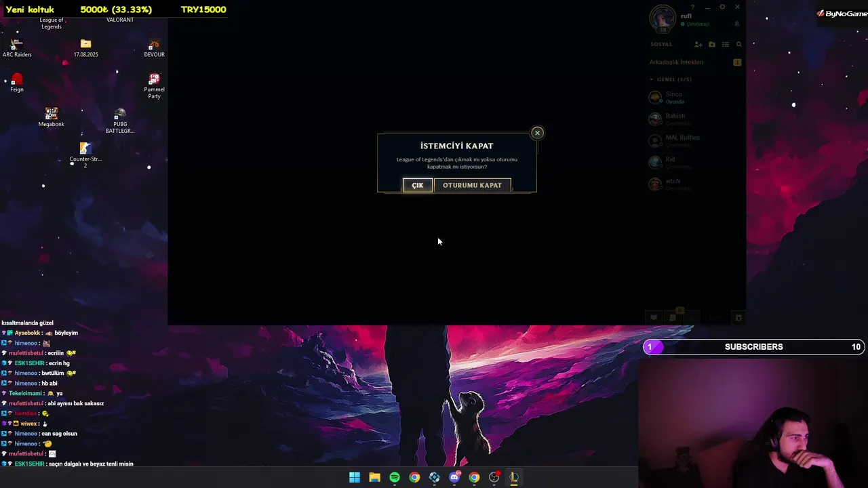
Task: Open the ARC Raiders desktop shortcut
Action: [17, 48]
